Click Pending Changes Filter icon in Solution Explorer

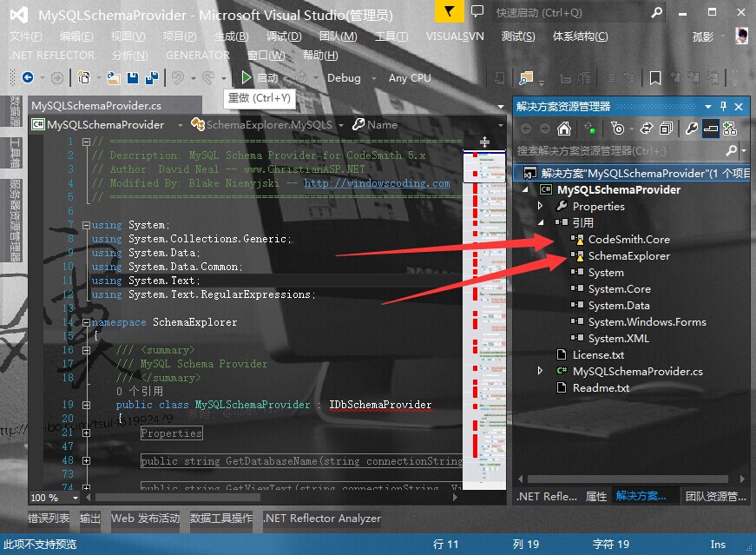[x=617, y=129]
